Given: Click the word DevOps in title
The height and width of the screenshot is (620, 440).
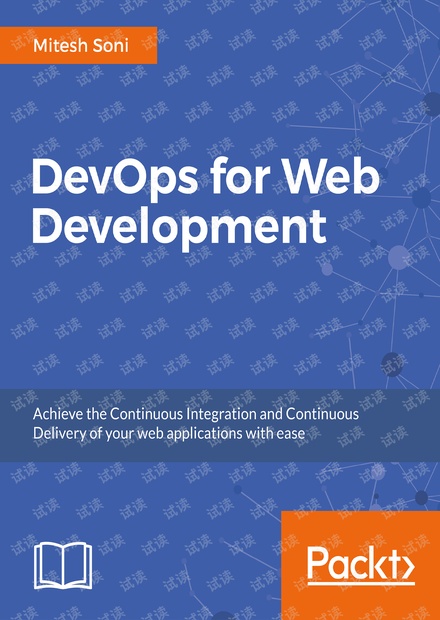Looking at the screenshot, I should coord(115,179).
